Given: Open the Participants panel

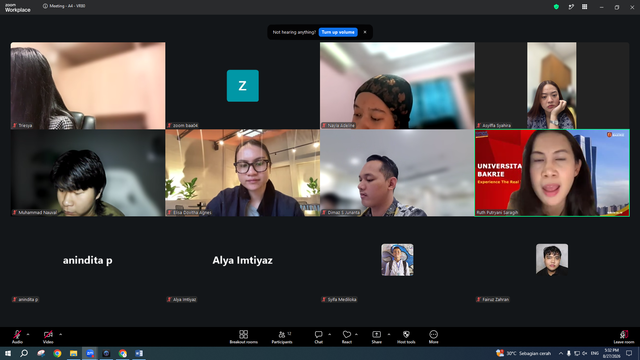Looking at the screenshot, I should (282, 337).
